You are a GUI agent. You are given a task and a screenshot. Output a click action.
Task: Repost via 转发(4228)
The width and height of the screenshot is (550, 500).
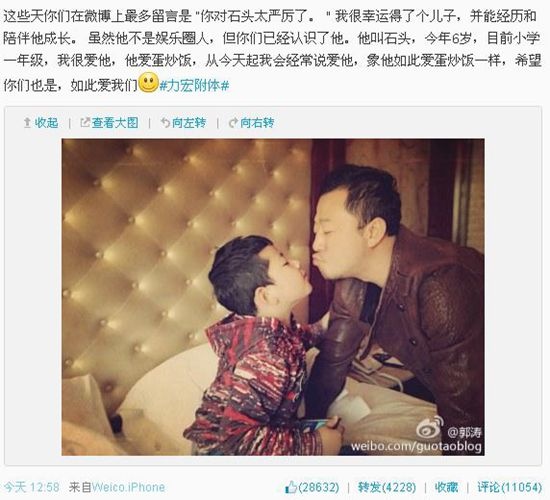387,487
